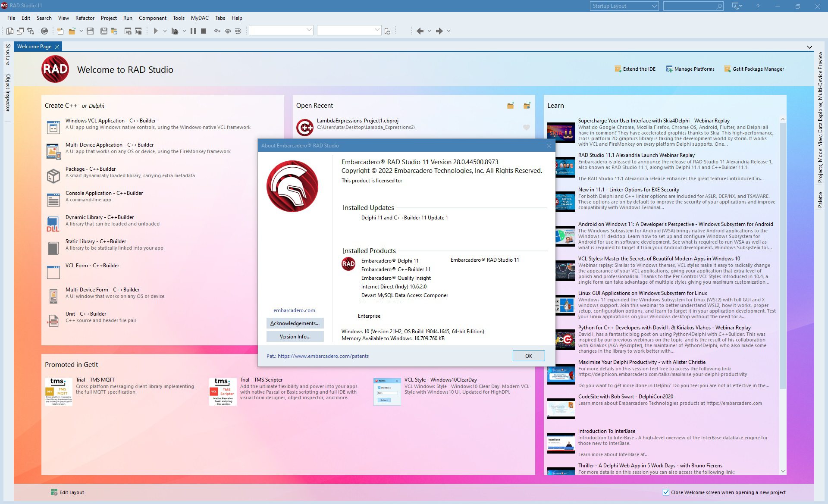The width and height of the screenshot is (828, 504).
Task: Click the Version Info button
Action: [295, 337]
